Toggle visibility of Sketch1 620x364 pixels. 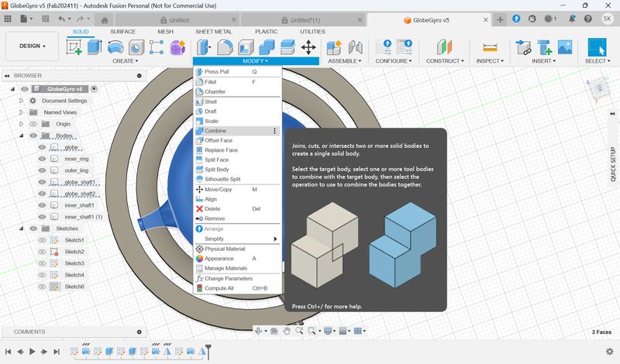pos(42,240)
